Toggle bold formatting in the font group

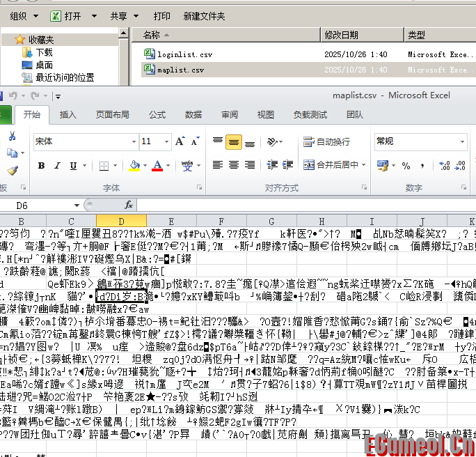pyautogui.click(x=41, y=166)
